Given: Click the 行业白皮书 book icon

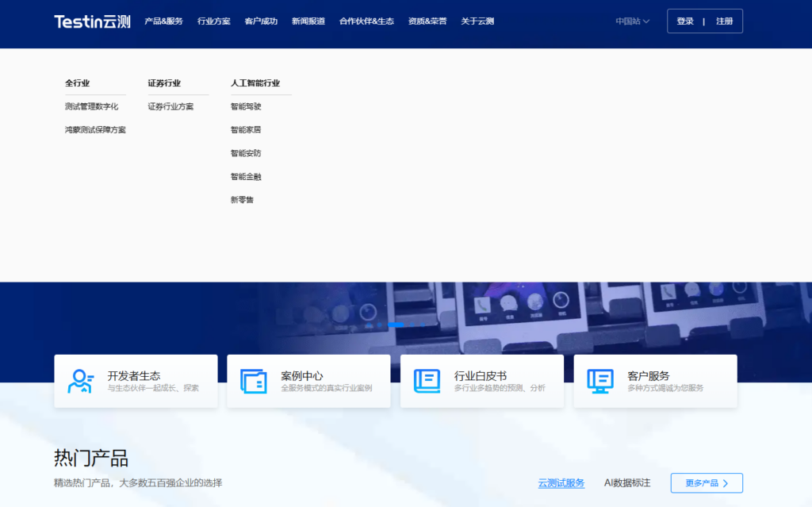Looking at the screenshot, I should [427, 380].
